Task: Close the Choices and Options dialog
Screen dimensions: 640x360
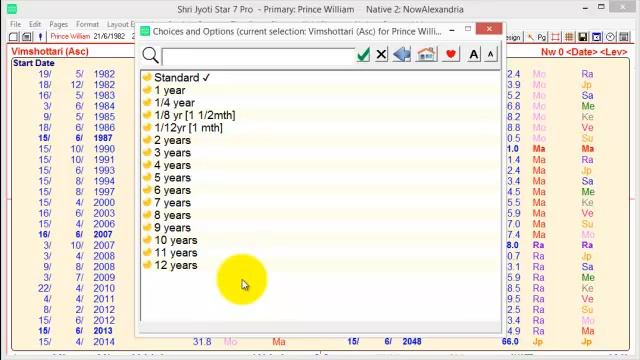Action: click(489, 29)
